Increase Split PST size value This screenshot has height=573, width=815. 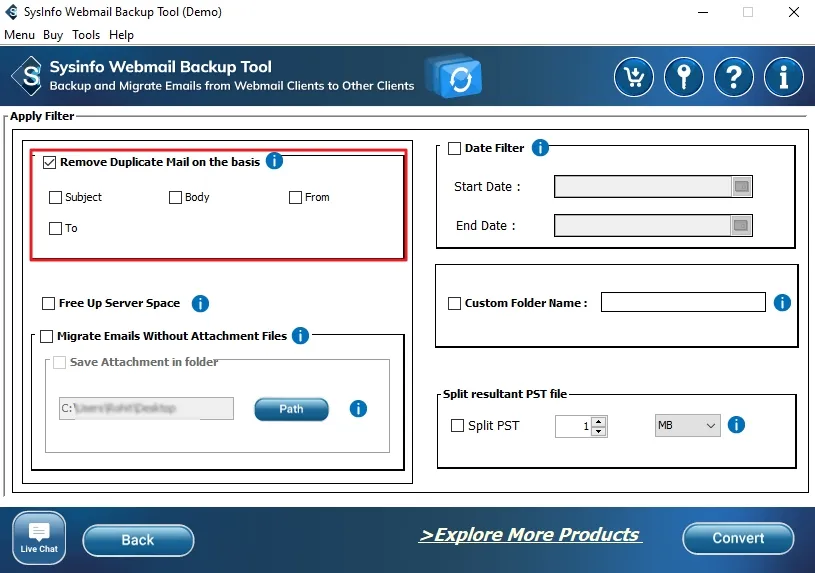click(599, 421)
